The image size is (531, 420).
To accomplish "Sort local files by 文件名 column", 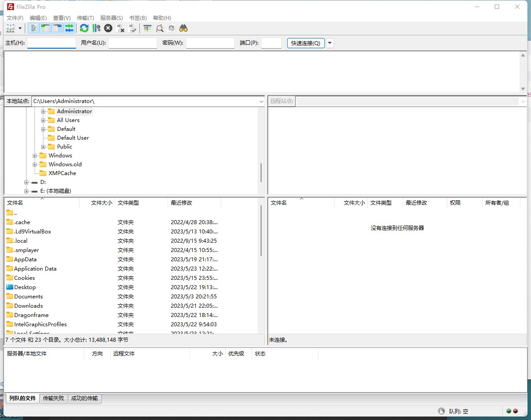I will [42, 203].
